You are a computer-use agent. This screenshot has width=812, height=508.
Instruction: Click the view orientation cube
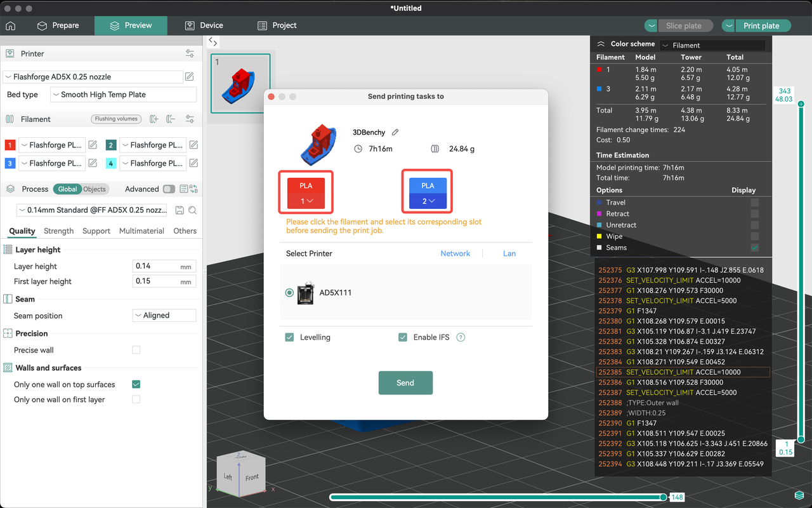pos(241,475)
